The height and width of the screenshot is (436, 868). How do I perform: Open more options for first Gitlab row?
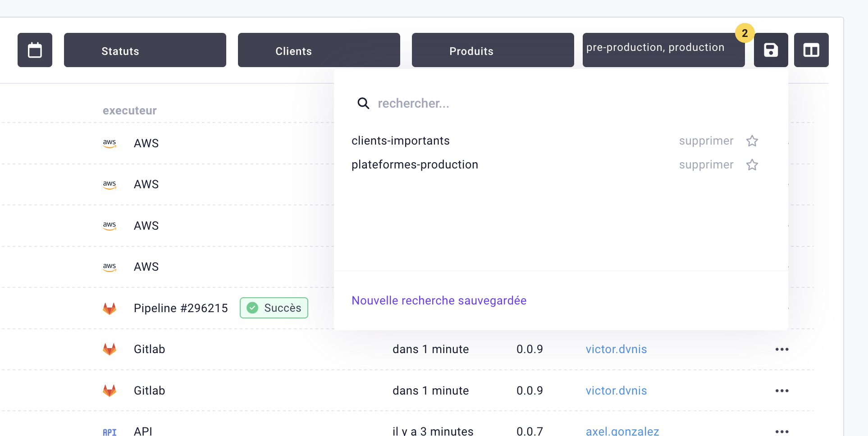(x=782, y=350)
